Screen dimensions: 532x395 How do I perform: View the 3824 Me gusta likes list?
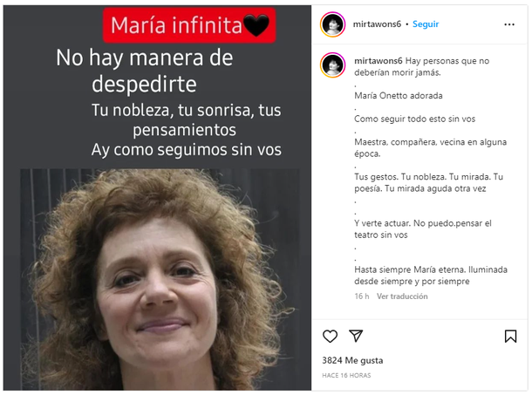click(x=352, y=360)
